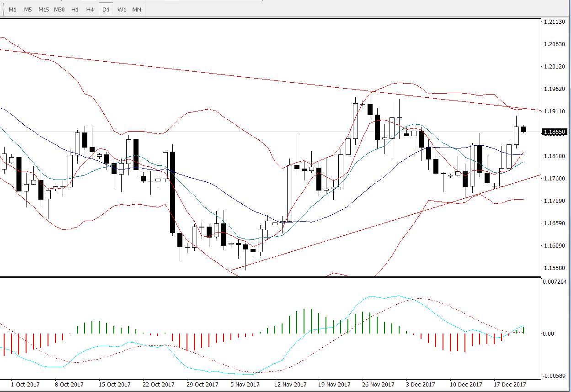Select the H1 hourly timeframe

click(x=75, y=10)
